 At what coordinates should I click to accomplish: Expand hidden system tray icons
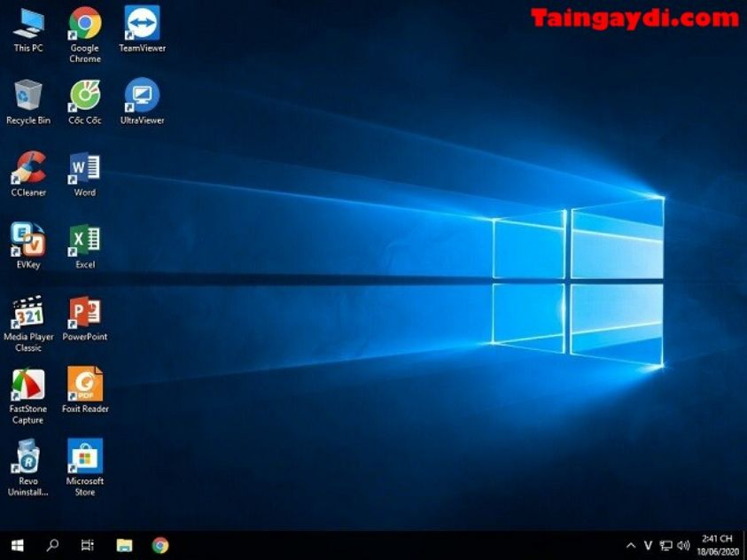click(x=631, y=546)
